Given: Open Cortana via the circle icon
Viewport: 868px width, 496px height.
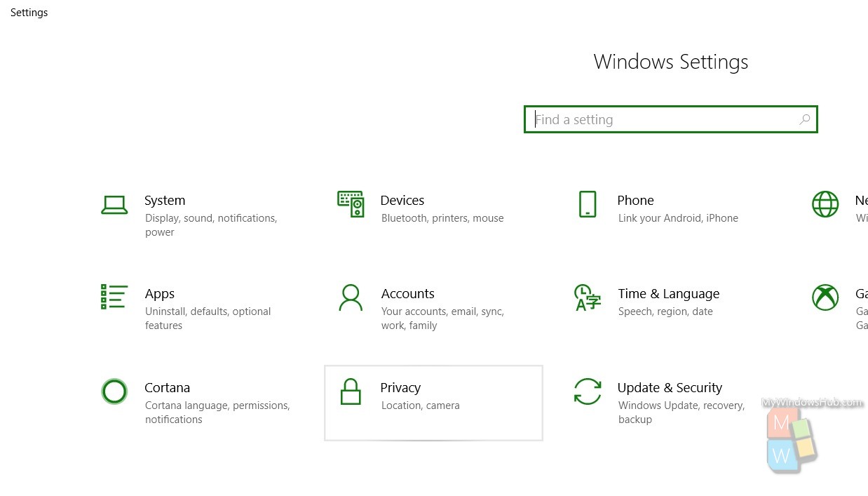Looking at the screenshot, I should coord(114,391).
